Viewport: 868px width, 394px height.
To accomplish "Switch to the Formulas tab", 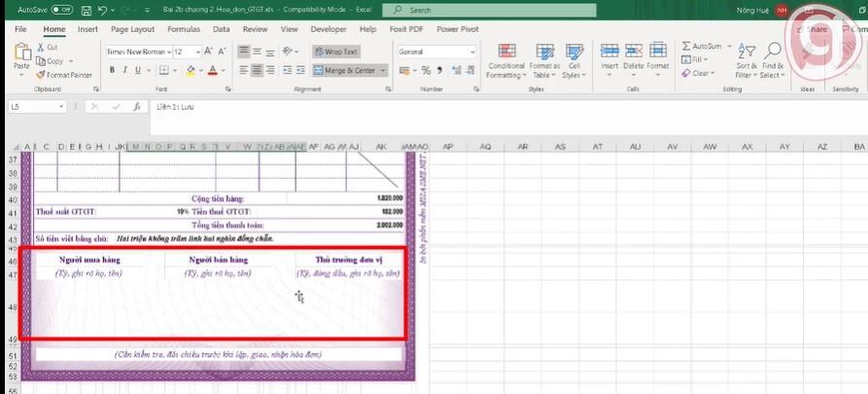I will coord(184,29).
